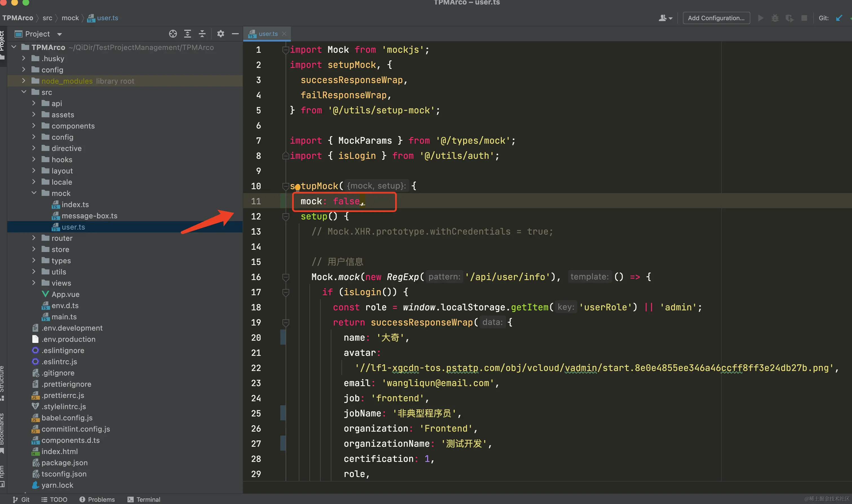Open Project panel settings gear

(221, 34)
